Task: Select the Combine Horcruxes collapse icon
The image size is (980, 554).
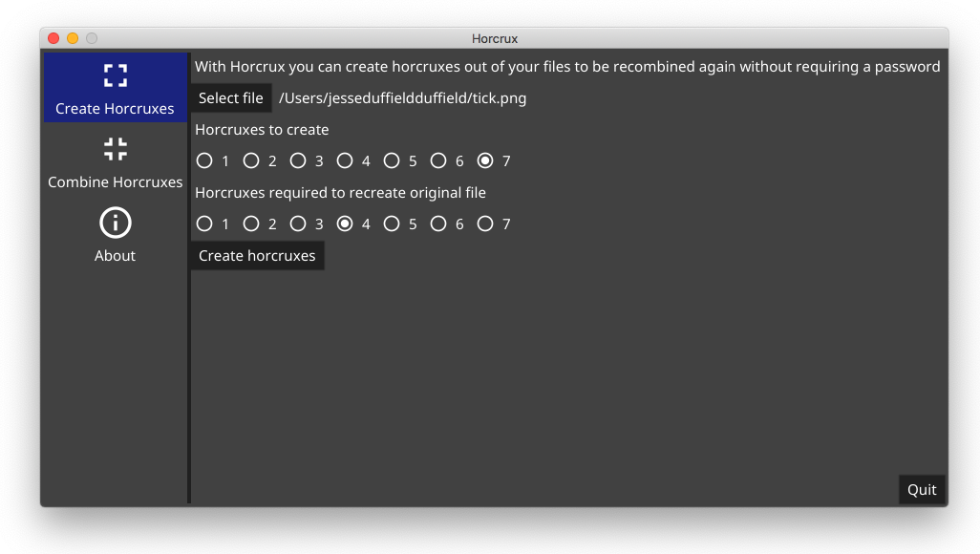Action: coord(115,149)
